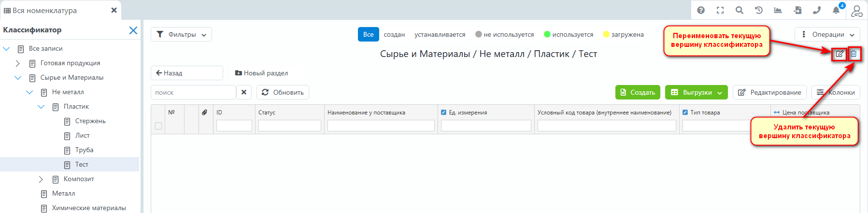Toggle fullscreen mode icon in top bar

point(720,10)
